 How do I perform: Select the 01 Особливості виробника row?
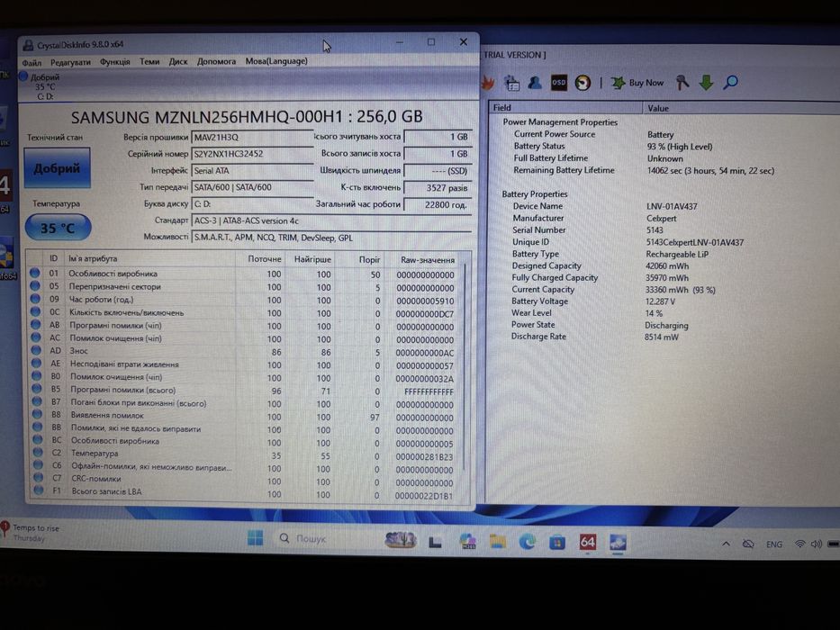tap(244, 274)
